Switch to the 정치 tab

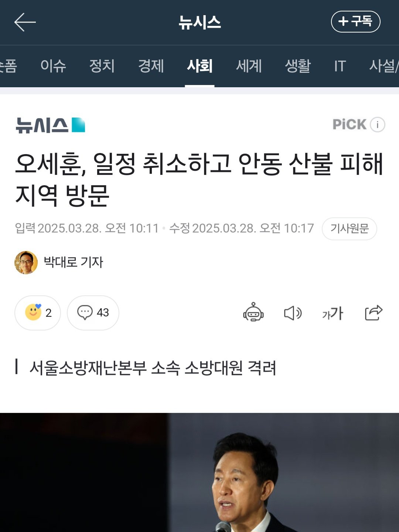click(x=102, y=66)
